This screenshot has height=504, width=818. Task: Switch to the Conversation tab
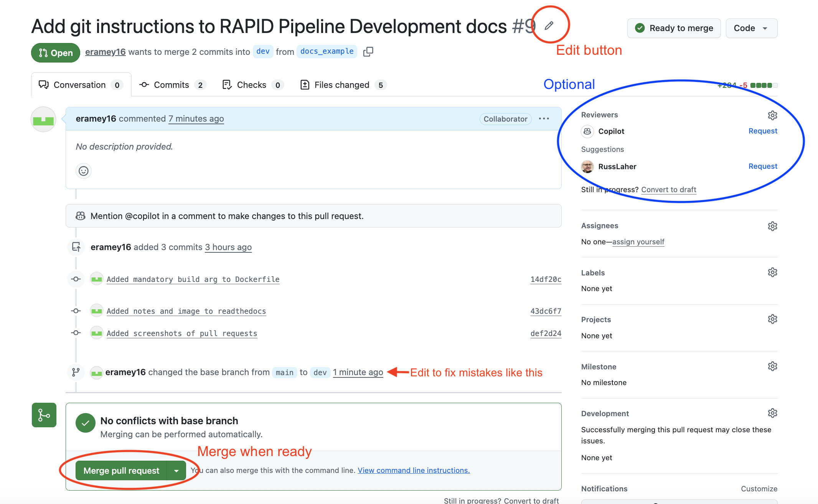point(81,85)
